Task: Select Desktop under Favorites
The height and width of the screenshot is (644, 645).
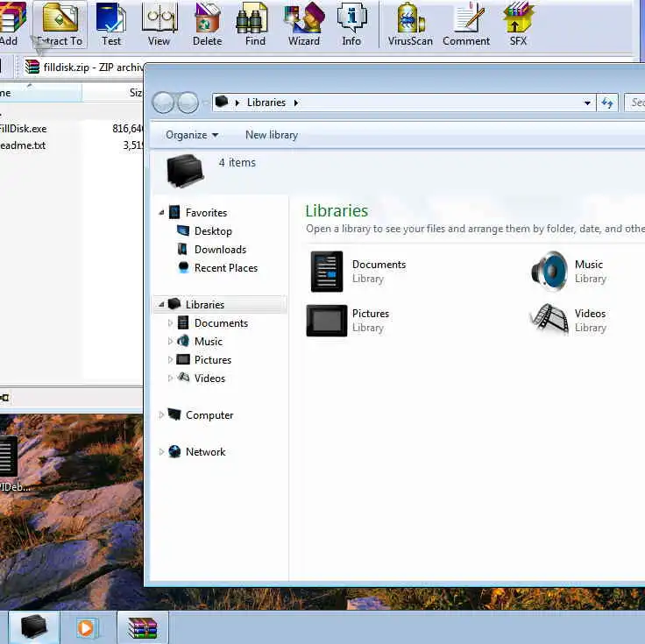Action: [x=213, y=231]
